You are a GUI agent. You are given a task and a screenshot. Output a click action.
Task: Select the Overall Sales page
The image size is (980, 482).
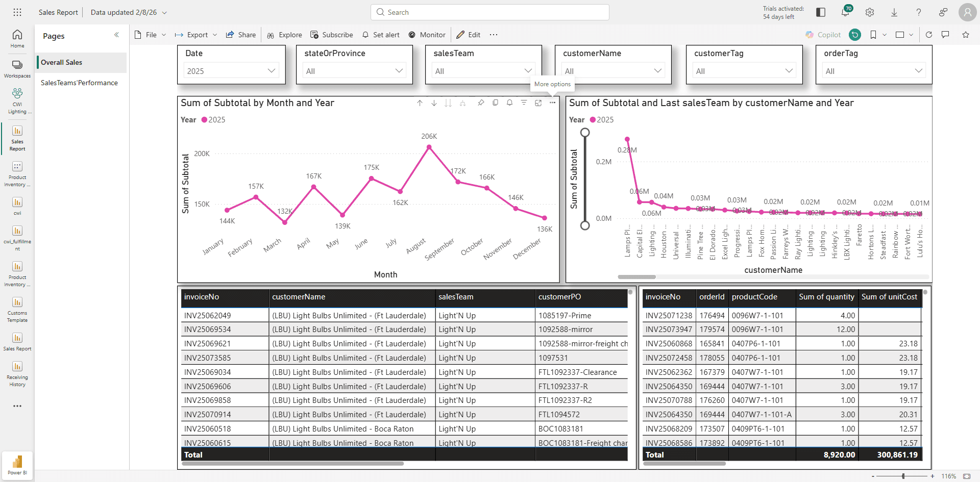[82, 62]
